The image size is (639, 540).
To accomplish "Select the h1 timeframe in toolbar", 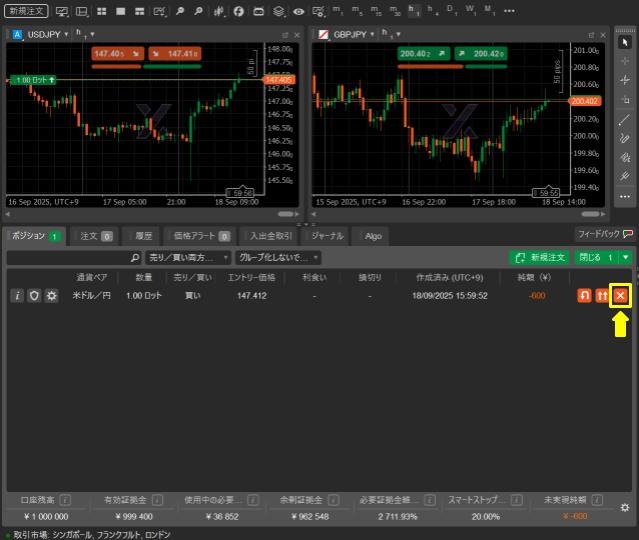I will [x=413, y=10].
